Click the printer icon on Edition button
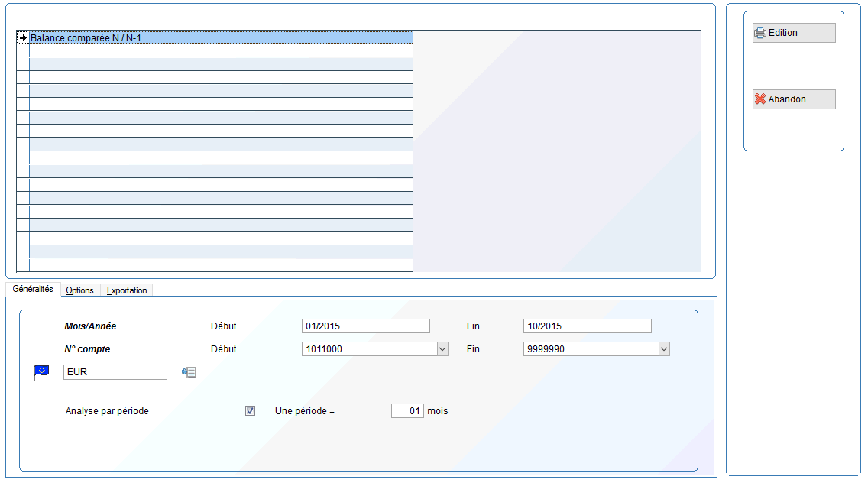Viewport: 868px width, 483px height. pos(760,33)
